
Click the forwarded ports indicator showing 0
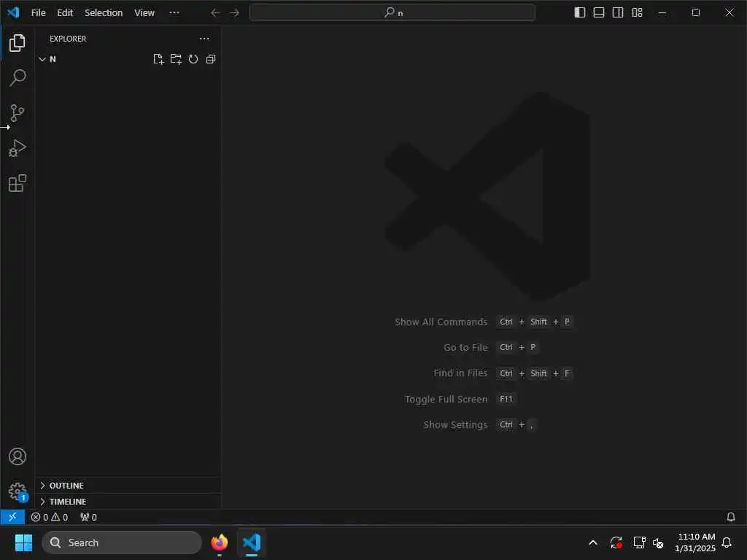pos(88,517)
